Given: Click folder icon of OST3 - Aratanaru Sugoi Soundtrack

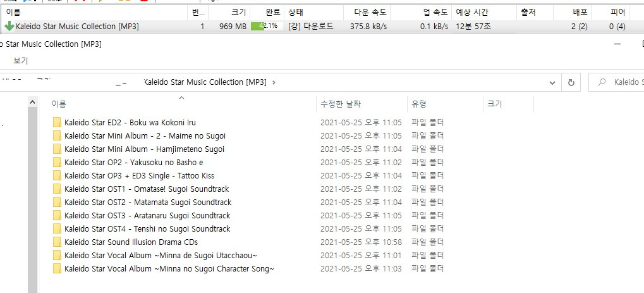Looking at the screenshot, I should point(57,216).
